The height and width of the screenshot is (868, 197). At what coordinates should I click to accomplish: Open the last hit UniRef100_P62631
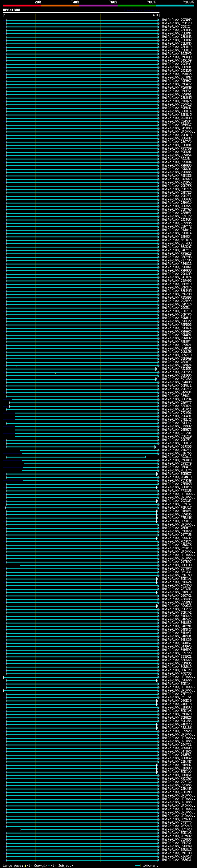coord(177,860)
